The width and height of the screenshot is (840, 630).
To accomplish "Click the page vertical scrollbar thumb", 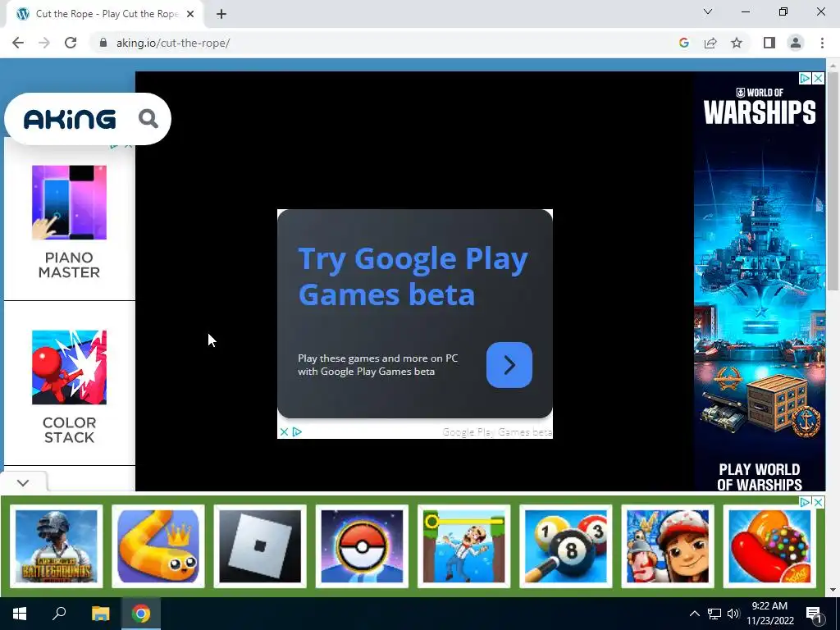I will (x=833, y=180).
